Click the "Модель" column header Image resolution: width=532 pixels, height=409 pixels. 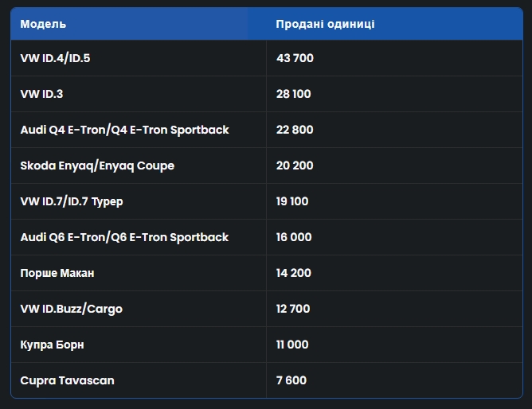tap(44, 24)
